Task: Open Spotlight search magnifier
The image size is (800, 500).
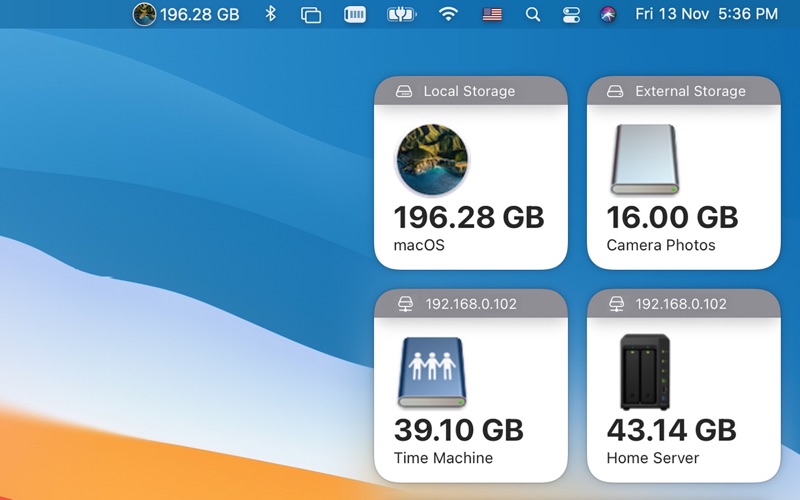Action: 533,14
